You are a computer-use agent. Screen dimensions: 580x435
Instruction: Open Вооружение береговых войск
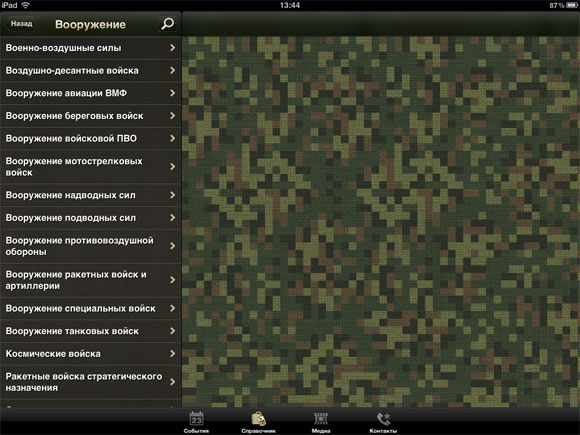[91, 116]
